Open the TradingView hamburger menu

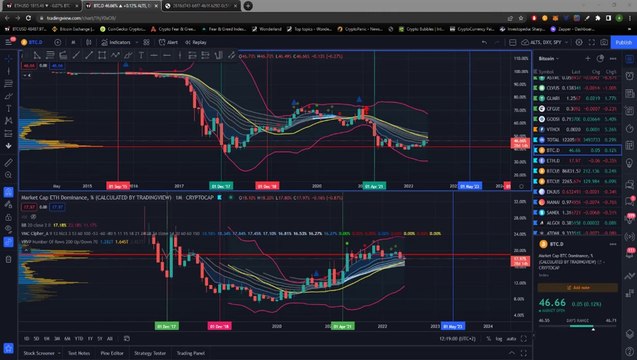[x=9, y=42]
